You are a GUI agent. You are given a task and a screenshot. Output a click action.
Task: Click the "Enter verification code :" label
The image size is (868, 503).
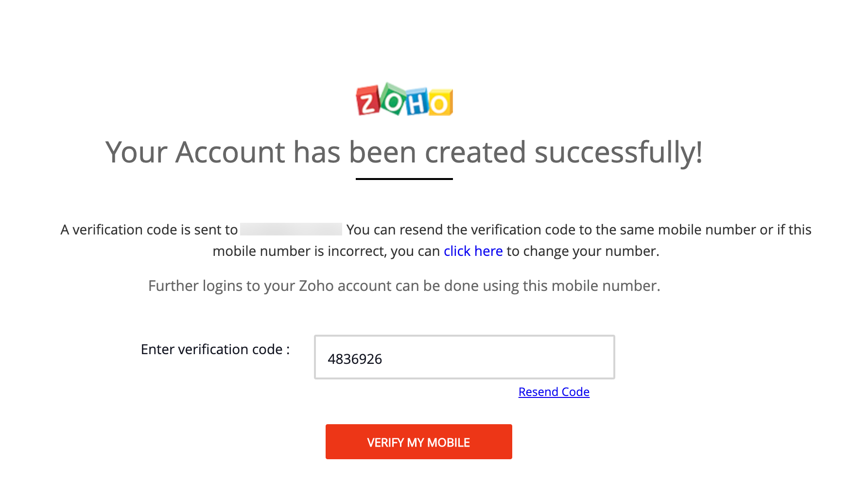pos(215,349)
